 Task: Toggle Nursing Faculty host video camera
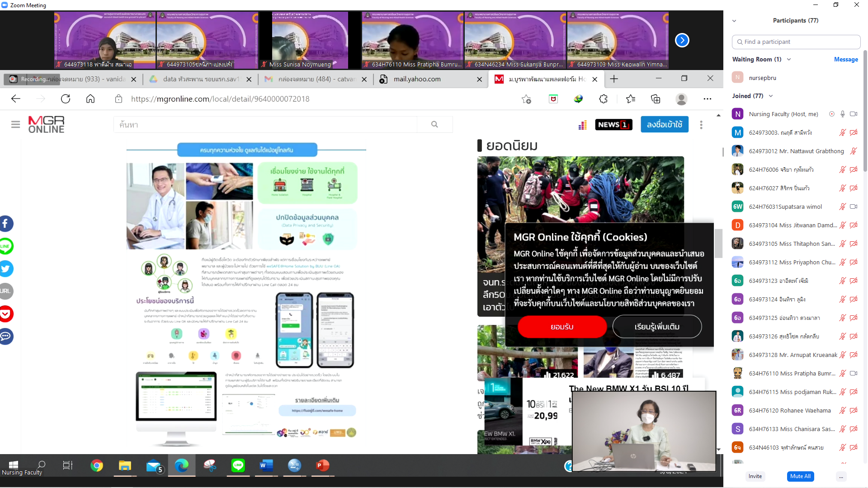tap(854, 114)
